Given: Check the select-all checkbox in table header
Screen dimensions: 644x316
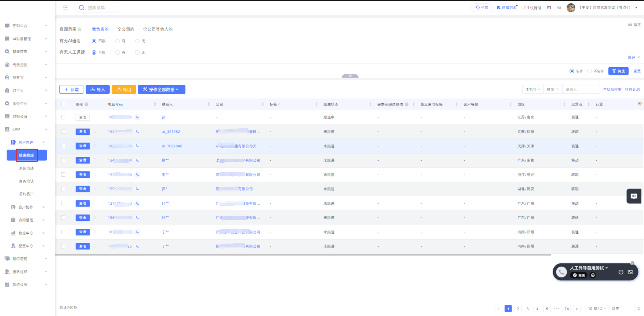Looking at the screenshot, I should (63, 104).
